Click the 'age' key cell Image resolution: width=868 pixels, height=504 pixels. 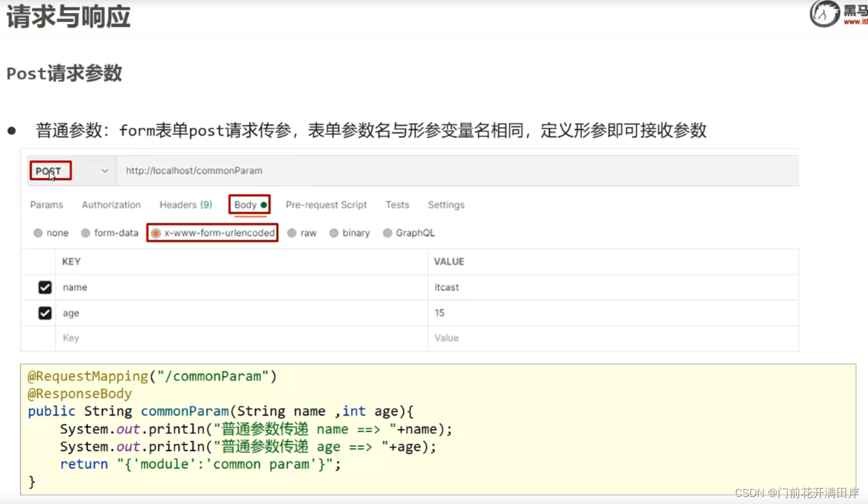[x=241, y=313]
